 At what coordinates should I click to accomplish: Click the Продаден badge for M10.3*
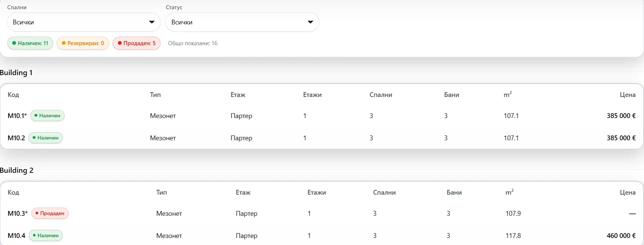point(50,214)
